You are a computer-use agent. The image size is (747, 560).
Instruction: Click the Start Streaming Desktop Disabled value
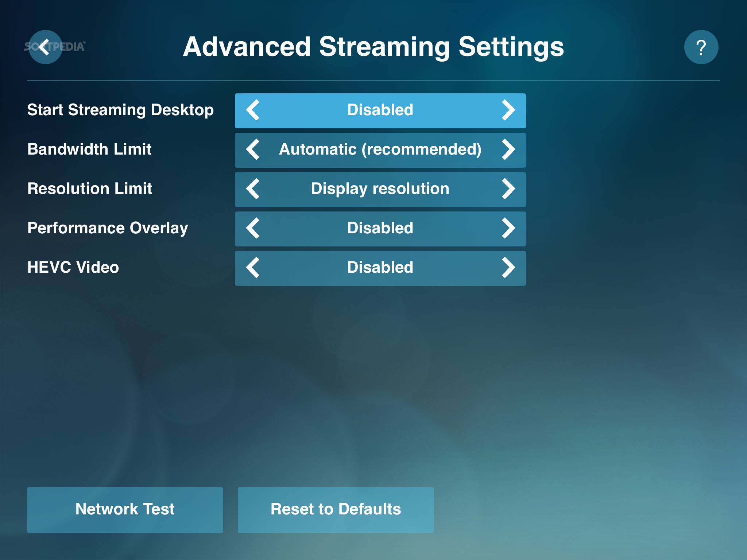[x=380, y=110]
